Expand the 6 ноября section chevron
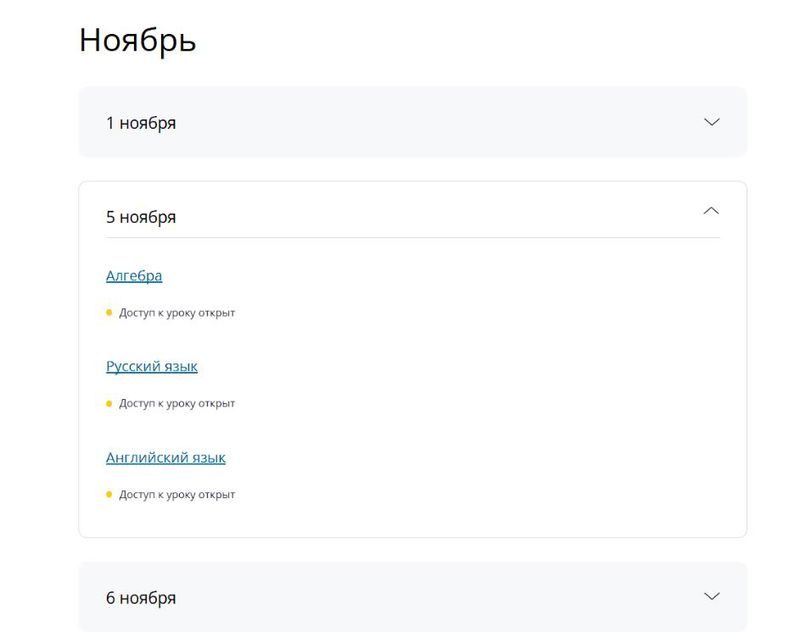The height and width of the screenshot is (632, 800). click(711, 596)
